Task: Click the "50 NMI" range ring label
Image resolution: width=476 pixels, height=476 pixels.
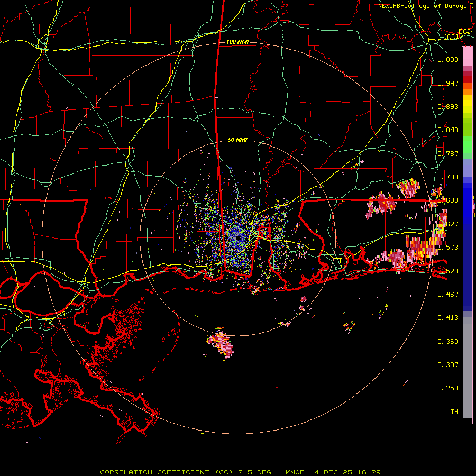Action: point(237,140)
